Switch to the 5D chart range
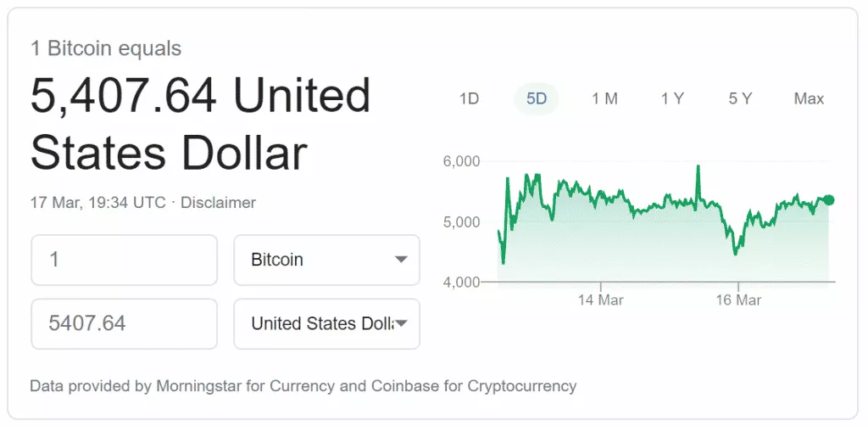The image size is (868, 426). [x=537, y=98]
